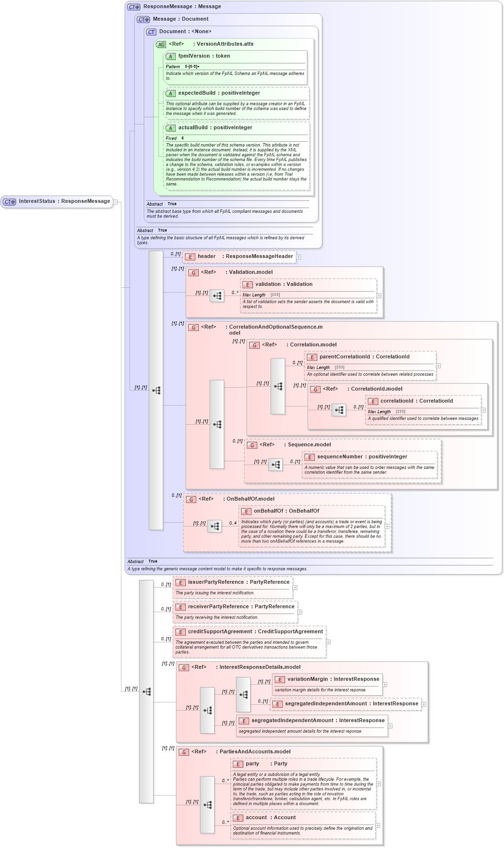The width and height of the screenshot is (504, 848).
Task: Click the G icon of CorrelationAndOptionalSequence.model
Action: coord(193,327)
